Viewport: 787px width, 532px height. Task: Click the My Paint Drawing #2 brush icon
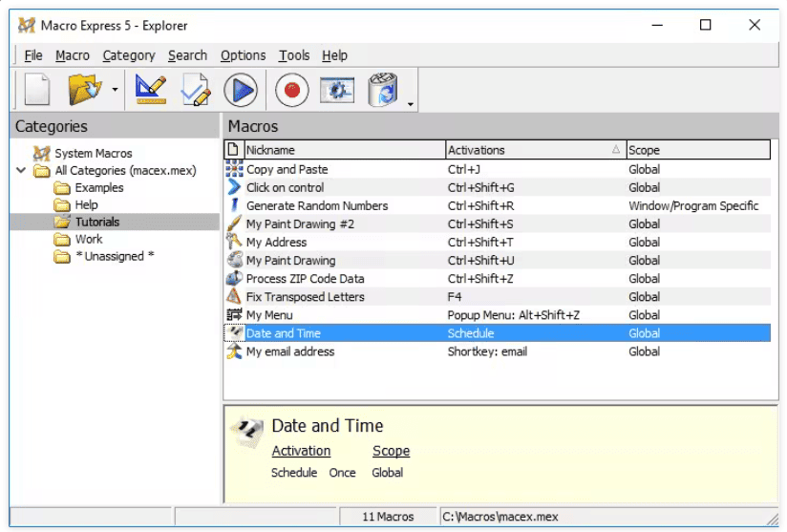click(234, 223)
